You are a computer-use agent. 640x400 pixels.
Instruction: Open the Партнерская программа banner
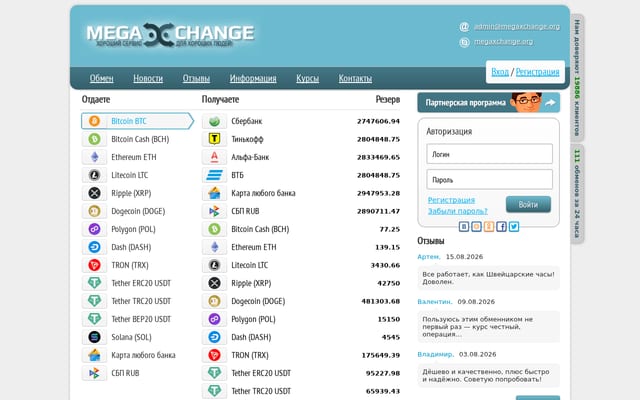(489, 102)
